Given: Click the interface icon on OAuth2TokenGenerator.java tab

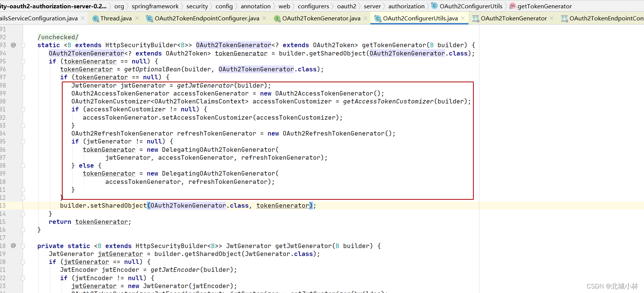Looking at the screenshot, I should coord(277,19).
